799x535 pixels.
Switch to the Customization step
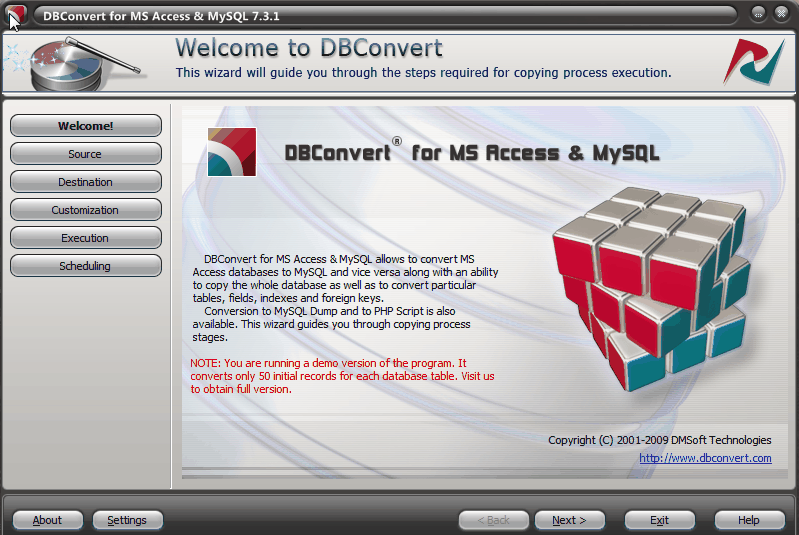[86, 210]
